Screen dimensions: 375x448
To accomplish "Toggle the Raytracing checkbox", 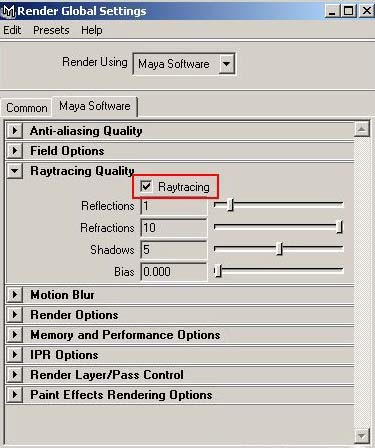I will pos(146,186).
